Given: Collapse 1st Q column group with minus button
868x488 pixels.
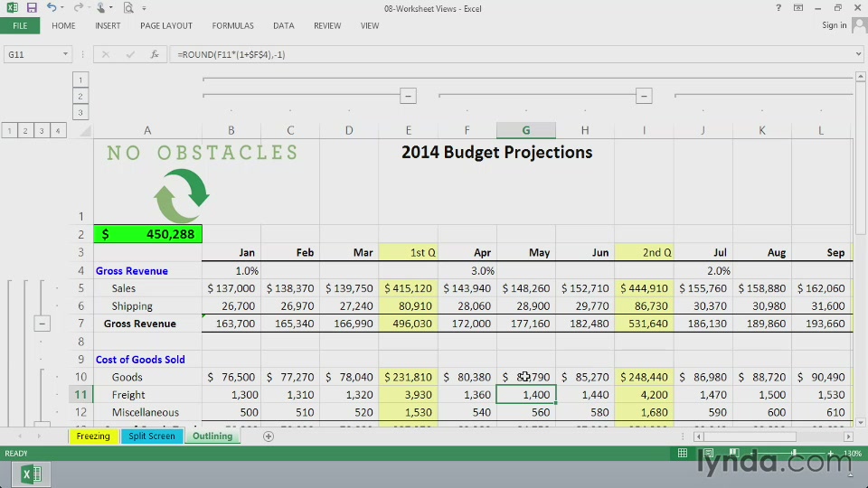Looking at the screenshot, I should pyautogui.click(x=408, y=97).
